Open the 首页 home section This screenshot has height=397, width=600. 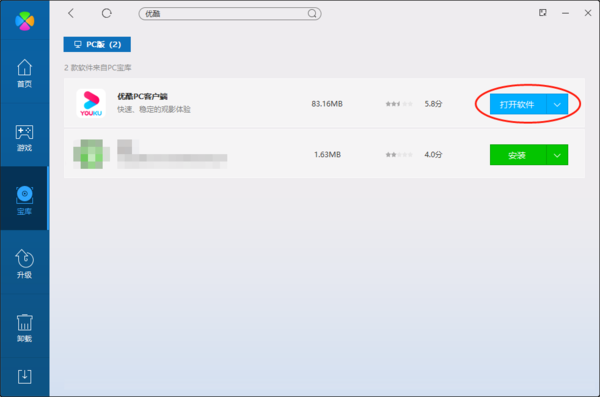(24, 73)
